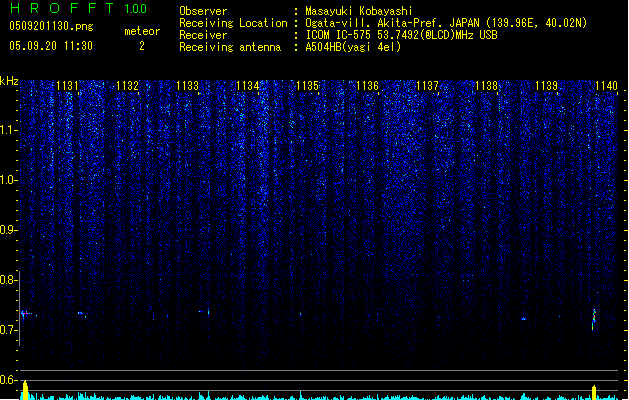Click the Observer name Masayuki Kobayashi
This screenshot has width=629, height=400.
pos(359,11)
